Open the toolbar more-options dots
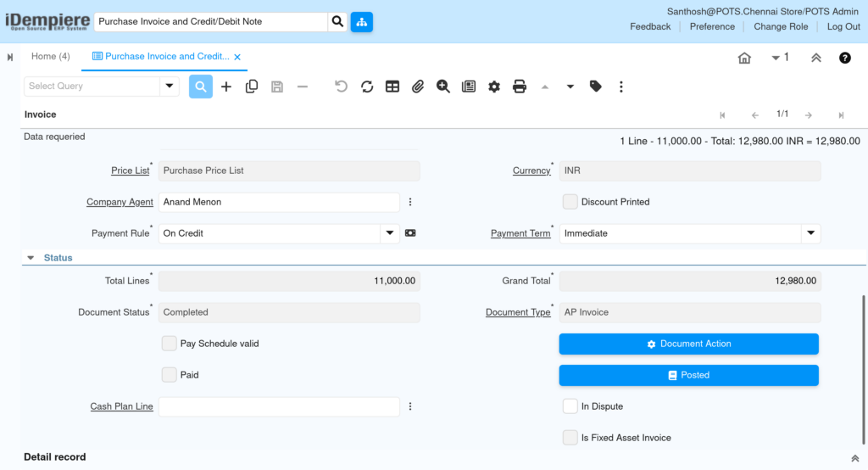The height and width of the screenshot is (470, 868). click(621, 87)
